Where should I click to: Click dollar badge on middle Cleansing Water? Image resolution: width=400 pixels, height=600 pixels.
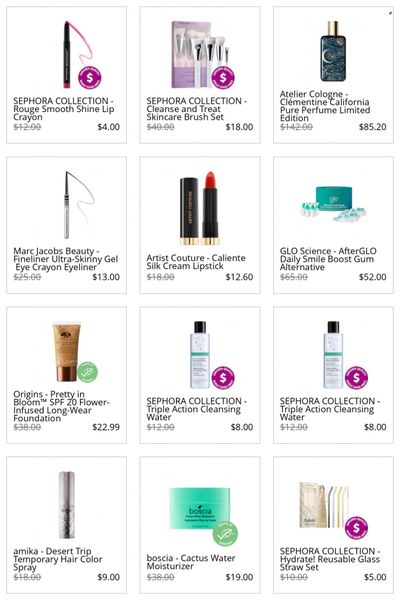pos(223,378)
